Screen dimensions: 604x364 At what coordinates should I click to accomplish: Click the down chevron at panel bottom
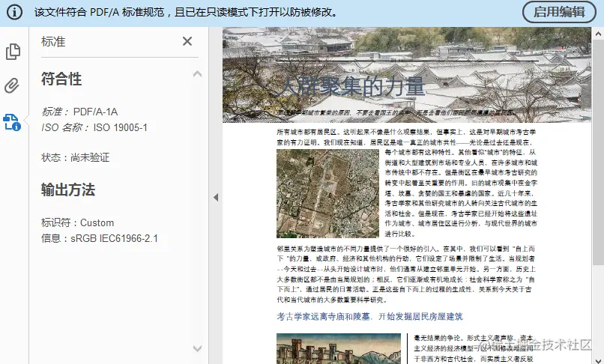197,348
